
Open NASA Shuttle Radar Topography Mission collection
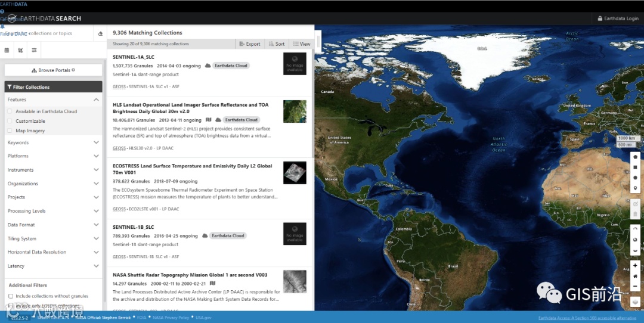(190, 275)
